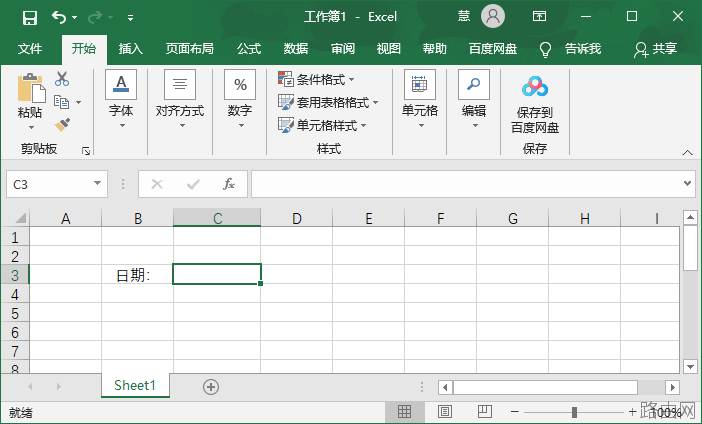Select the Sheet1 worksheet tab
The width and height of the screenshot is (702, 424).
[135, 385]
